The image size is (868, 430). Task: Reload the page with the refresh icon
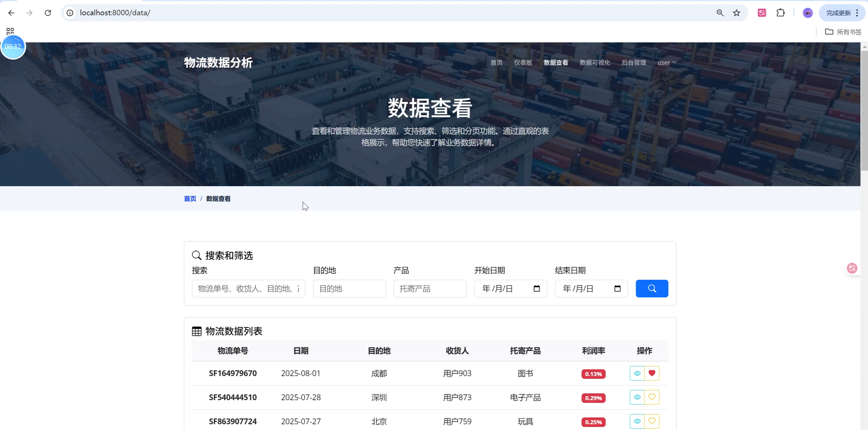(48, 13)
